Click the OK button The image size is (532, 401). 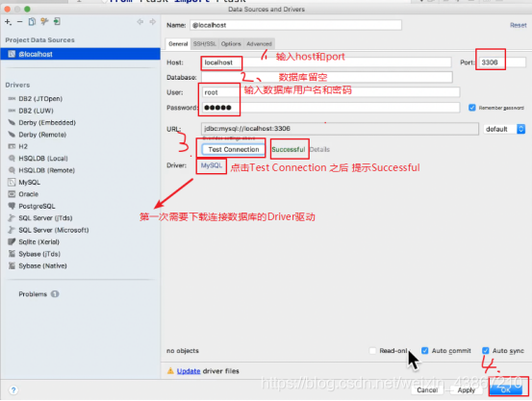(x=505, y=390)
